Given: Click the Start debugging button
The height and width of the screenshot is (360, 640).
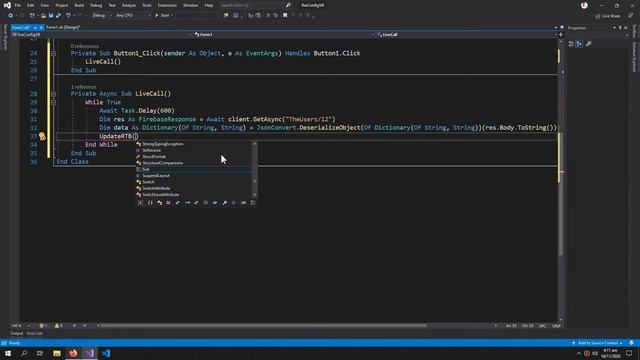Looking at the screenshot, I should 163,16.
